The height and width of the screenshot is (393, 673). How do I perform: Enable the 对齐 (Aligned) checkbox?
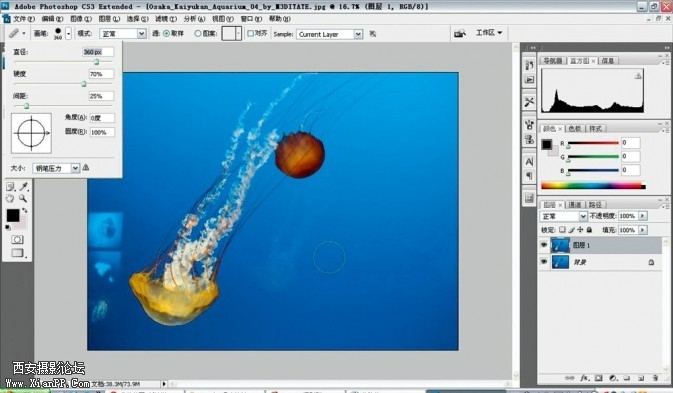point(251,33)
